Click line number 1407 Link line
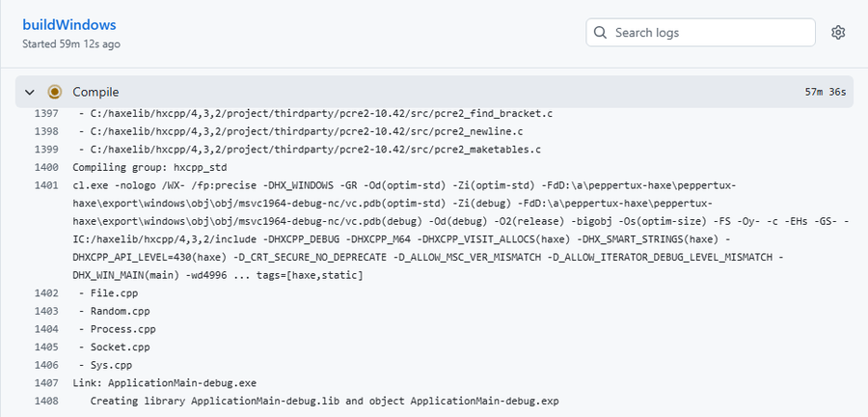The height and width of the screenshot is (417, 868). [45, 382]
